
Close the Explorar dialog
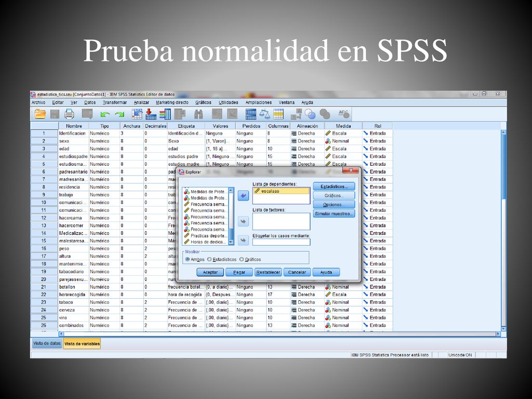click(x=351, y=170)
